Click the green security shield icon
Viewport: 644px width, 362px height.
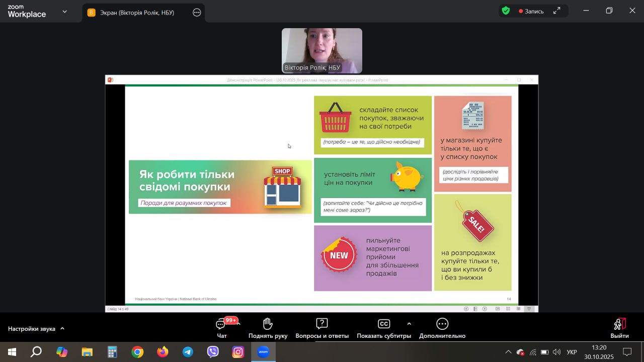506,11
